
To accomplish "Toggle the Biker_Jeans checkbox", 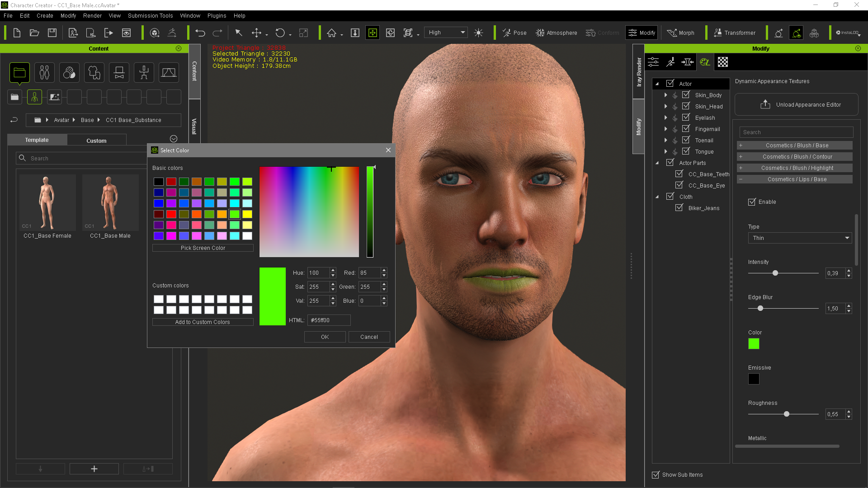I will coord(679,207).
